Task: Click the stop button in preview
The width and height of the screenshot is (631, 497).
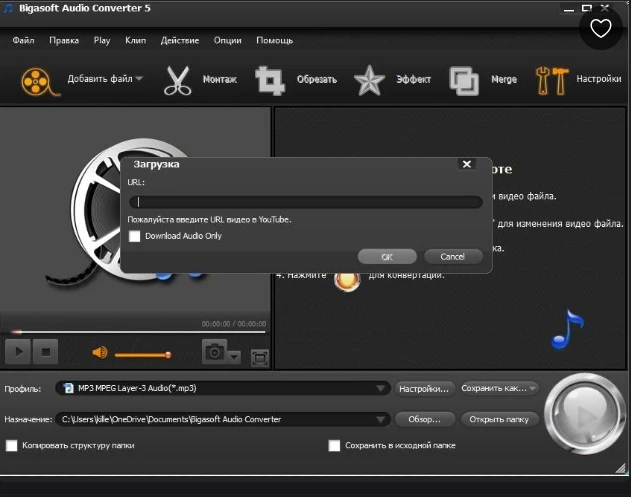Action: click(45, 352)
